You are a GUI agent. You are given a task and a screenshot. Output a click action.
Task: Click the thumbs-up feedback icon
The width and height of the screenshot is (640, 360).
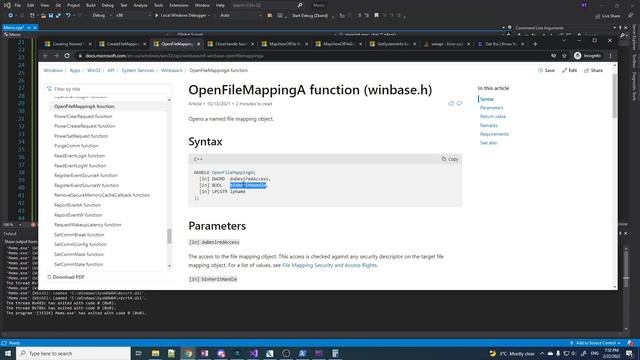pos(451,104)
